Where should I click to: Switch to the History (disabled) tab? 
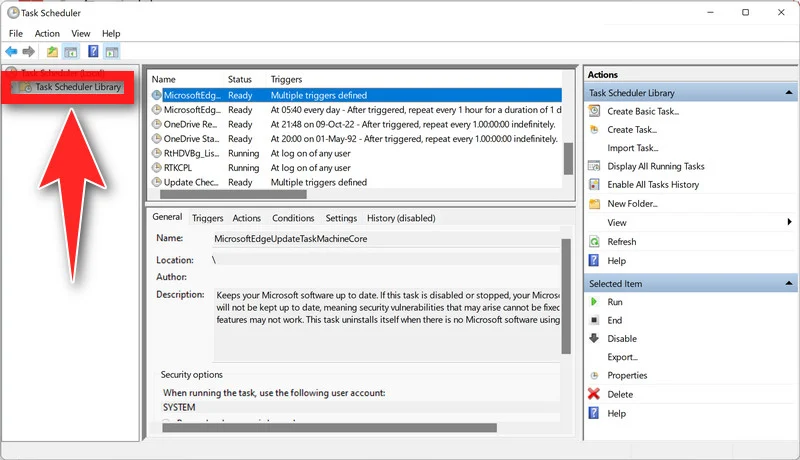tap(401, 218)
